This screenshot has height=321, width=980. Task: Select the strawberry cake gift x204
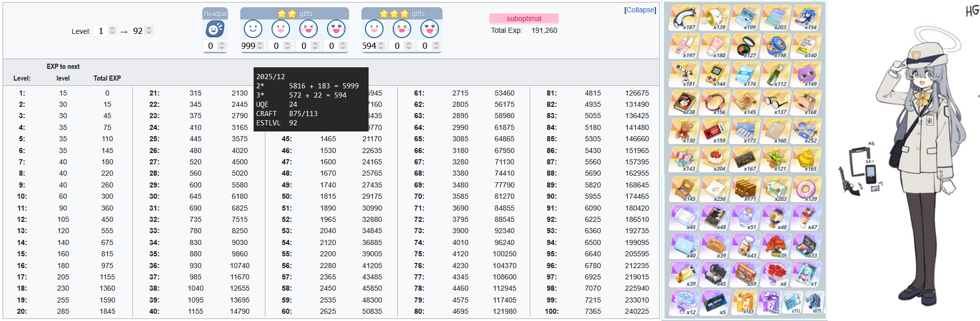pyautogui.click(x=715, y=160)
